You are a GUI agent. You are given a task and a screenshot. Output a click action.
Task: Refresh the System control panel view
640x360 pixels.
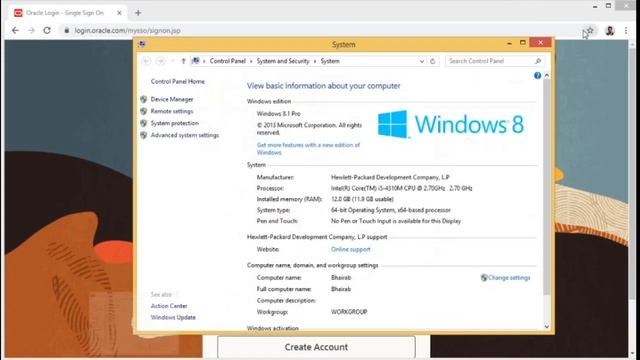coord(433,61)
